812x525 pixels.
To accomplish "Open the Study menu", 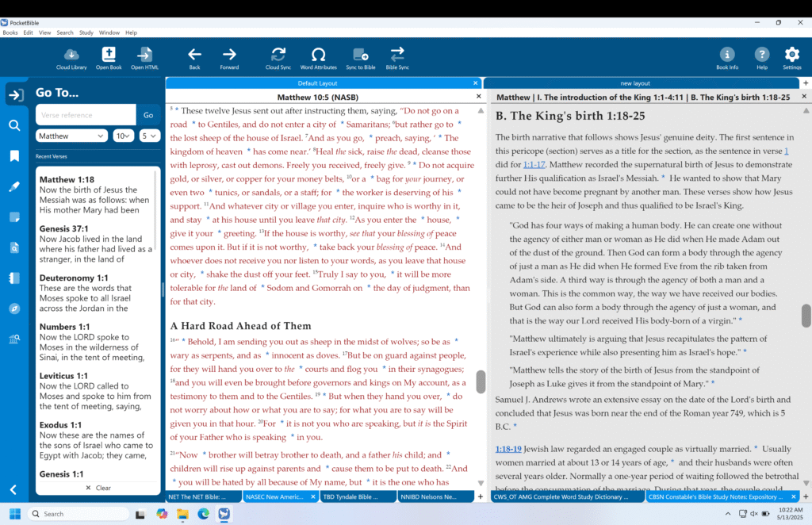I will pyautogui.click(x=86, y=33).
